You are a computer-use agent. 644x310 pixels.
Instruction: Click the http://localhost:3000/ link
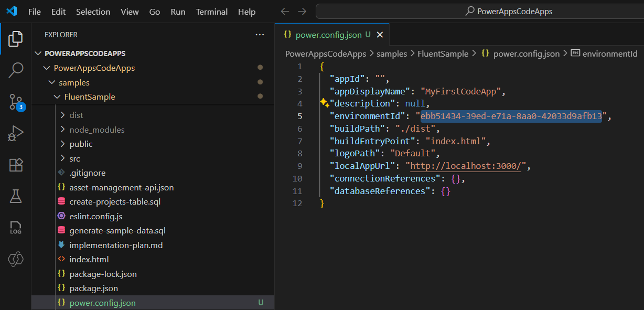[x=468, y=166]
